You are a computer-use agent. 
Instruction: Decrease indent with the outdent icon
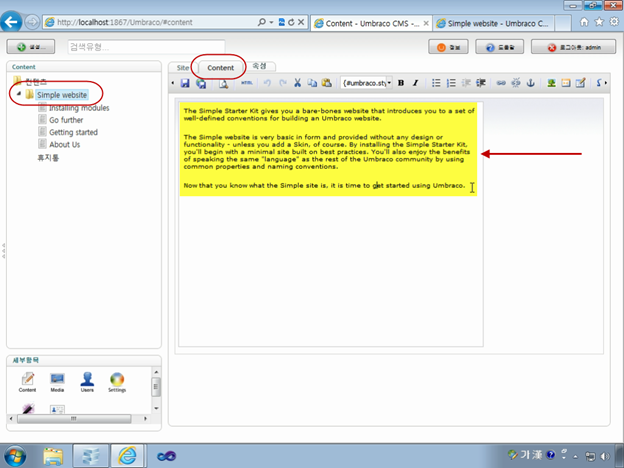point(466,83)
